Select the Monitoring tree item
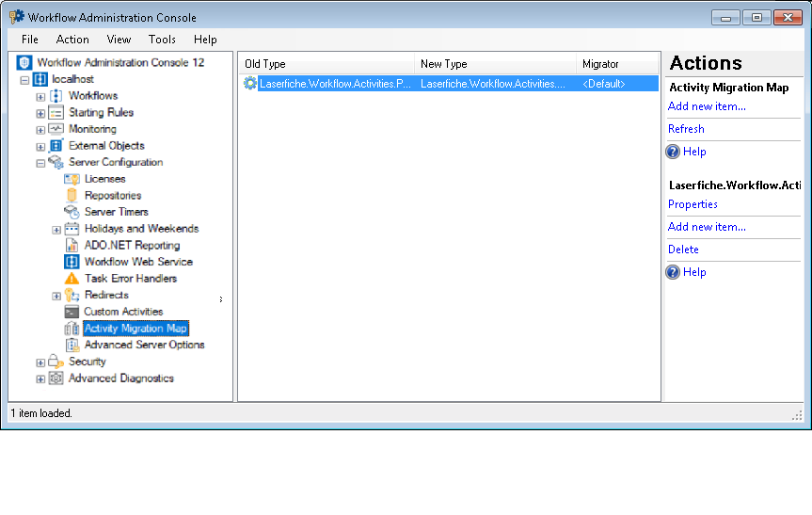The image size is (812, 515). [92, 129]
